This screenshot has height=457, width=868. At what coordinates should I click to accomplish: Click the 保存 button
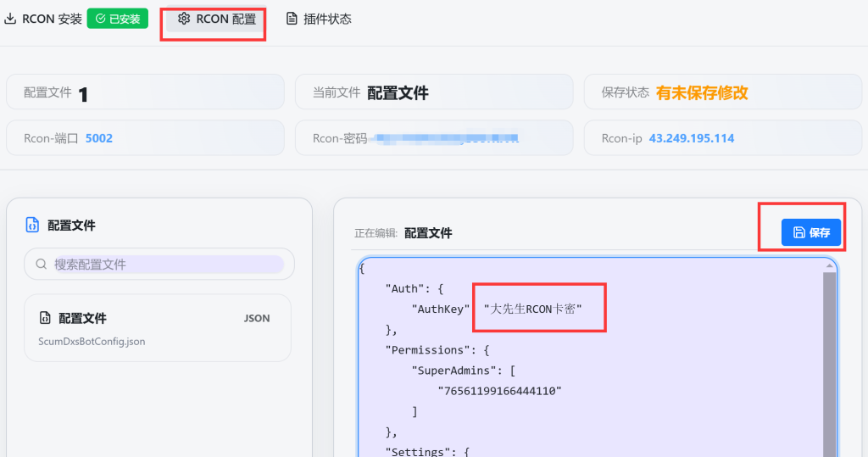coord(811,232)
